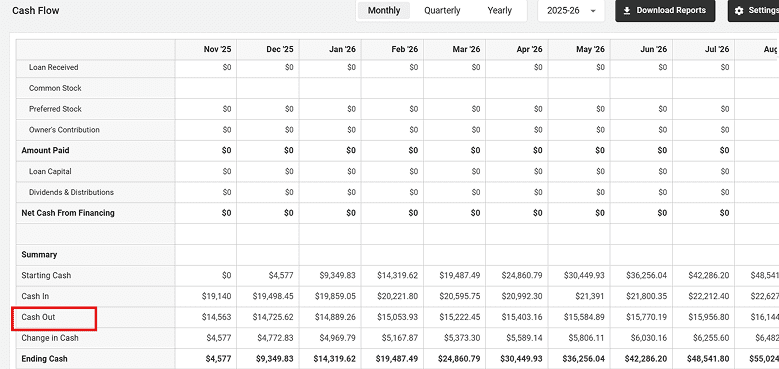
Task: Click Cash In value $21,800.35
Action: coord(646,296)
